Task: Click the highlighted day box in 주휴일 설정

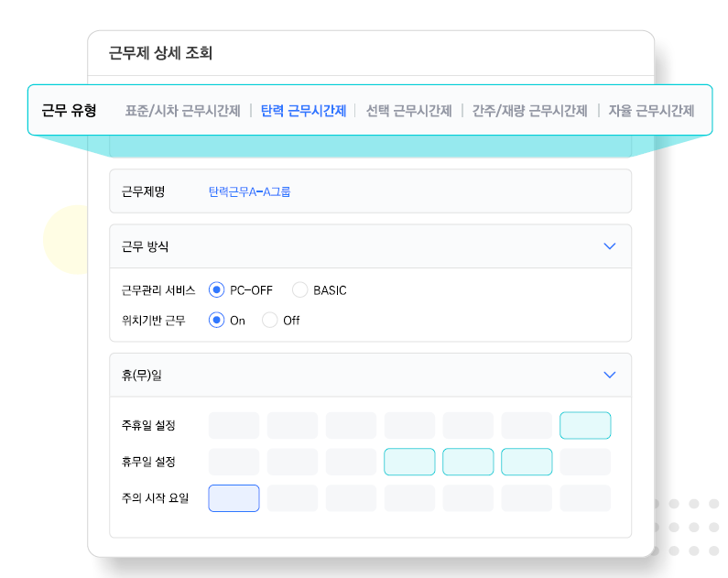Action: click(585, 425)
